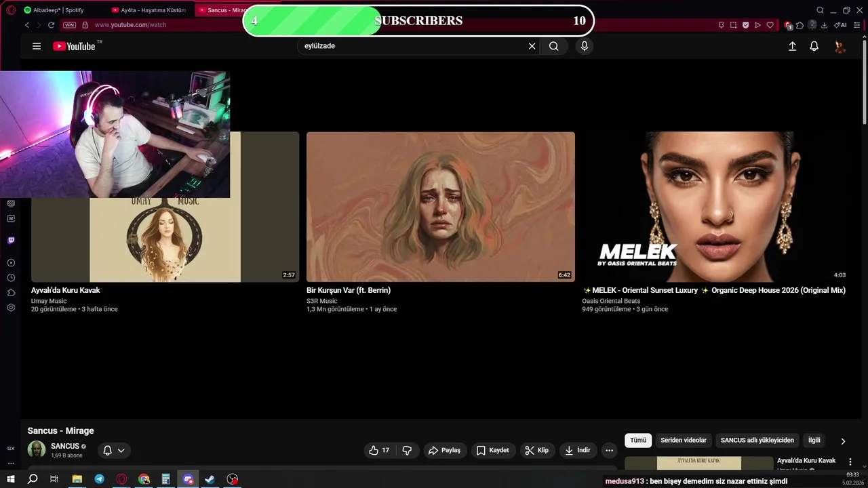The height and width of the screenshot is (488, 868).
Task: Search tabs with the top-right magnifier
Action: (820, 10)
